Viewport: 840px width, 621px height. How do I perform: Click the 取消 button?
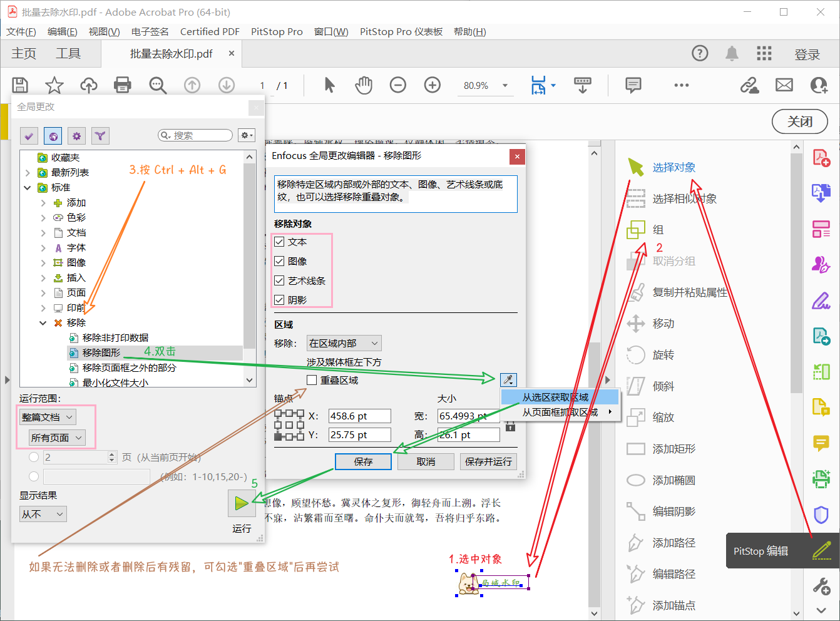[x=426, y=461]
